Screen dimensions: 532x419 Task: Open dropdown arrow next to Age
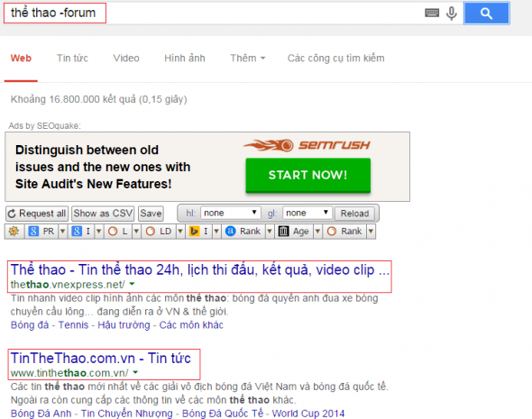coord(317,232)
